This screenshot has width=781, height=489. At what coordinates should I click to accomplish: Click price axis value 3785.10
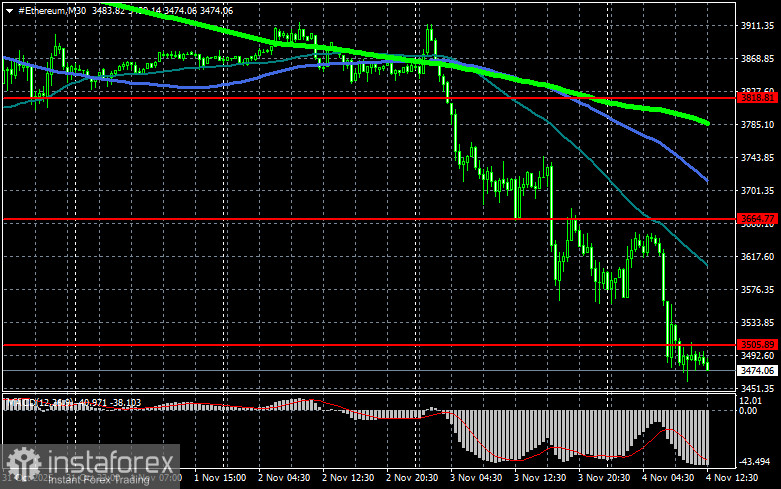click(758, 124)
